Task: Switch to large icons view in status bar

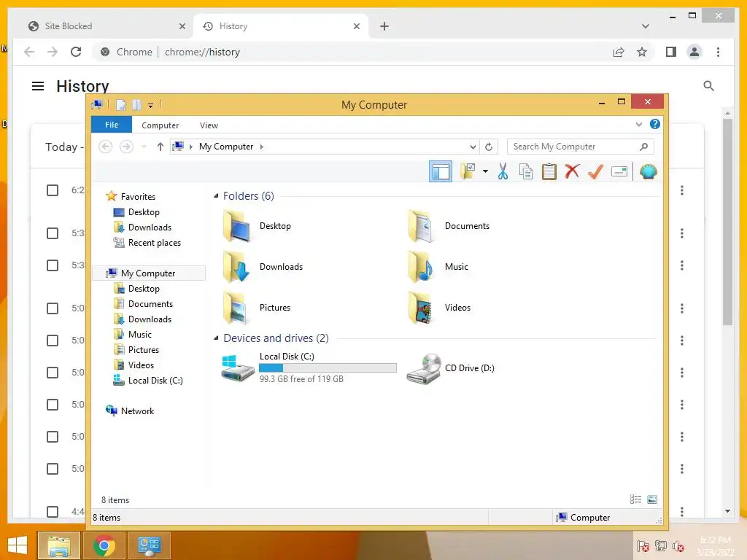Action: [652, 499]
